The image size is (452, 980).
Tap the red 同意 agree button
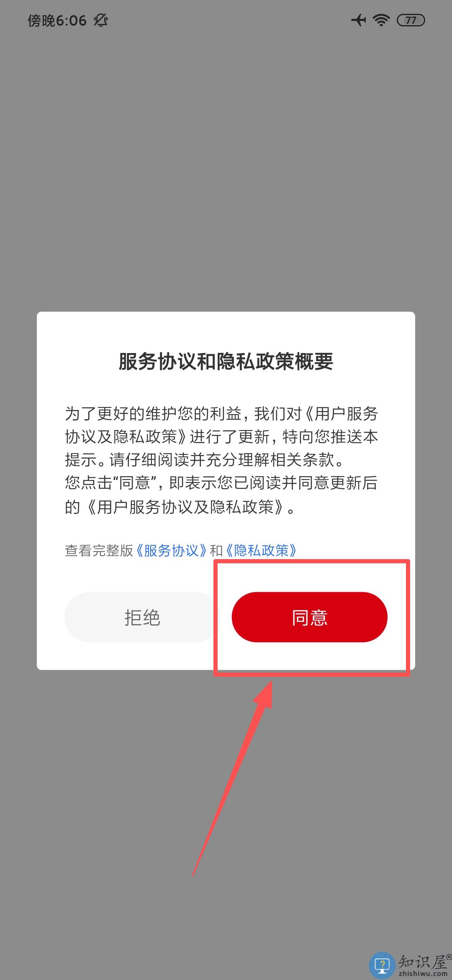(x=310, y=617)
